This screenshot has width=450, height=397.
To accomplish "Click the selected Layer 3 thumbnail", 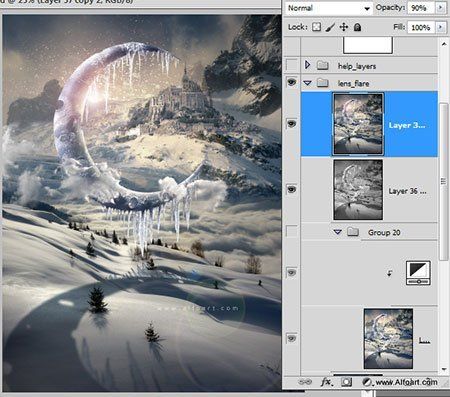I will pos(358,124).
